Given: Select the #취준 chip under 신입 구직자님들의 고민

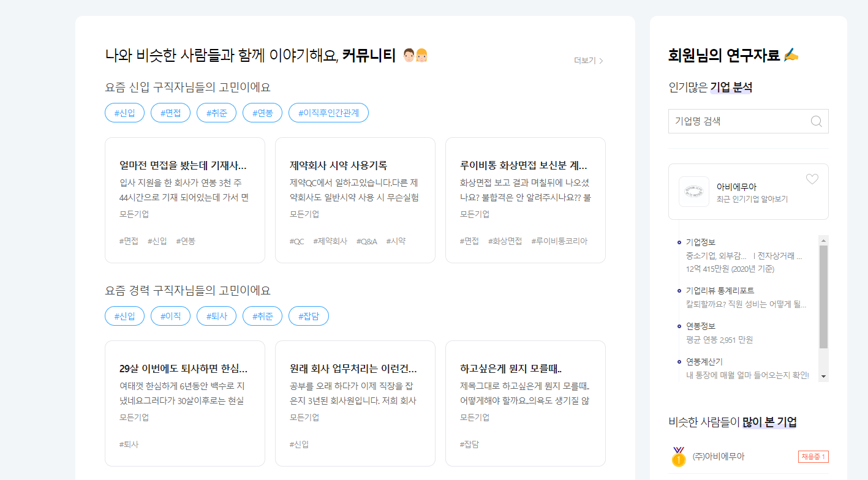Looking at the screenshot, I should (x=216, y=113).
